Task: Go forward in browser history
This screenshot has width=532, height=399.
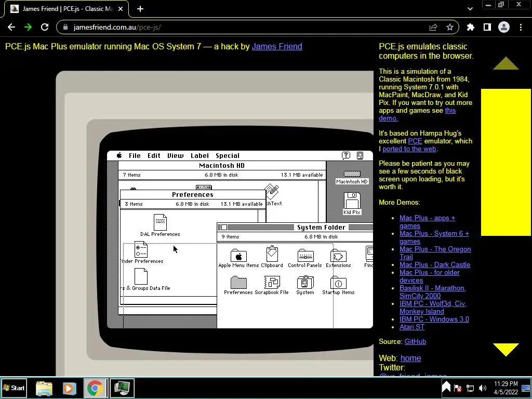Action: coord(28,27)
